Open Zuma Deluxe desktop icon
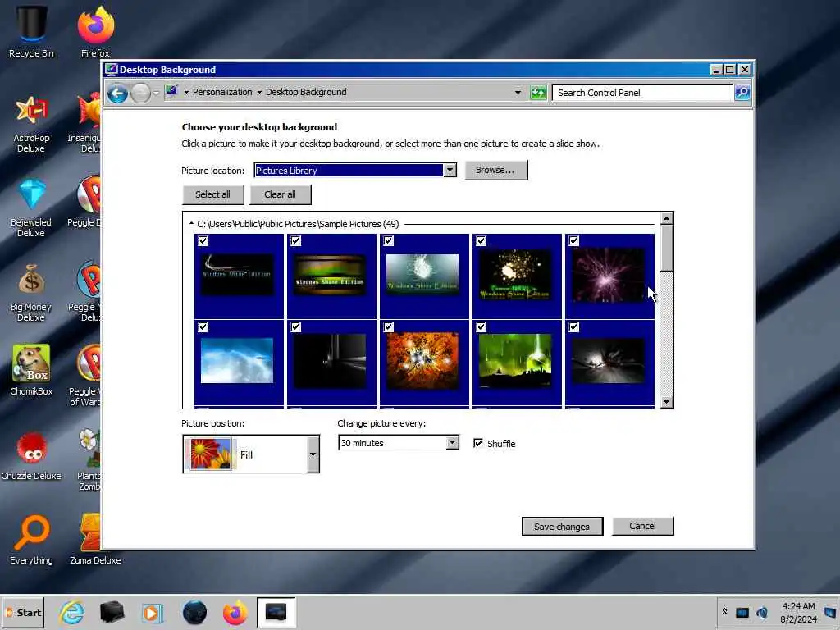Screen dimensions: 840x630 click(95, 540)
